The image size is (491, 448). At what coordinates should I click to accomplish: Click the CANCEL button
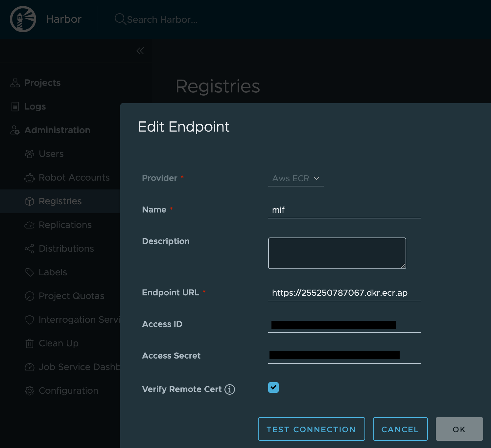pos(400,429)
